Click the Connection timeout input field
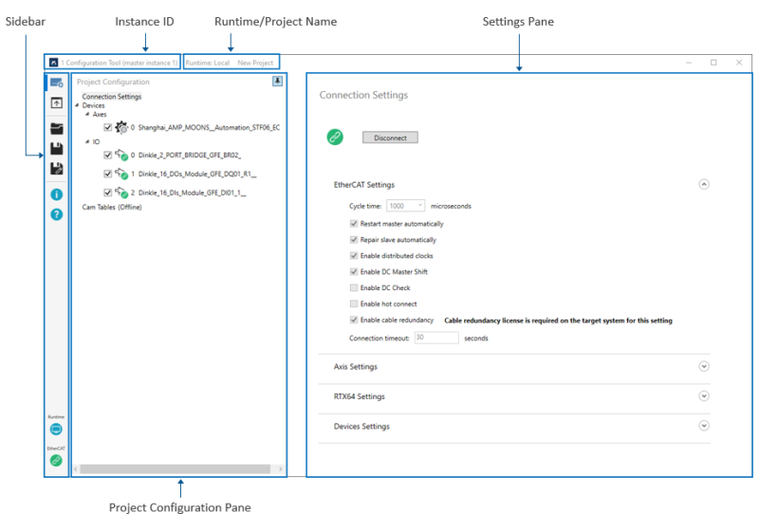The height and width of the screenshot is (532, 759). pyautogui.click(x=435, y=337)
